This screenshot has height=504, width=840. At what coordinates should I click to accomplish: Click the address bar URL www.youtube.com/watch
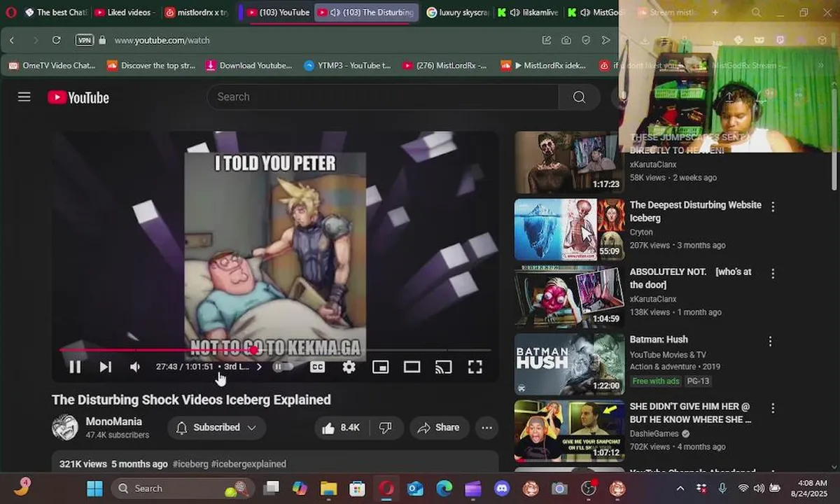(162, 40)
